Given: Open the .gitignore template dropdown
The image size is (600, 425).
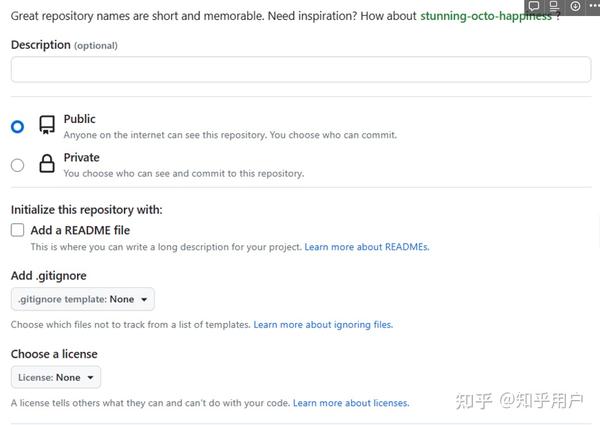Looking at the screenshot, I should [83, 299].
